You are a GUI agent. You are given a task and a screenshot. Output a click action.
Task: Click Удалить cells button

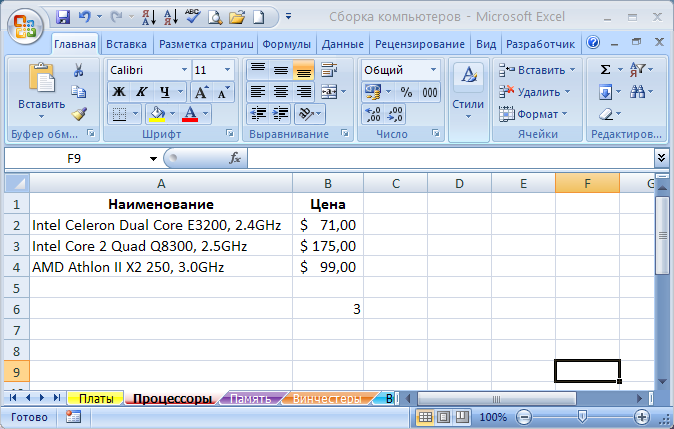click(x=535, y=92)
